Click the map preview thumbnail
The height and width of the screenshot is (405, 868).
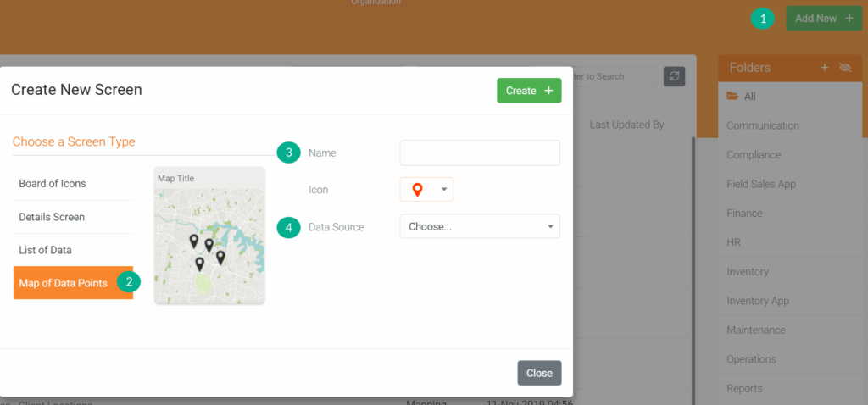[209, 236]
